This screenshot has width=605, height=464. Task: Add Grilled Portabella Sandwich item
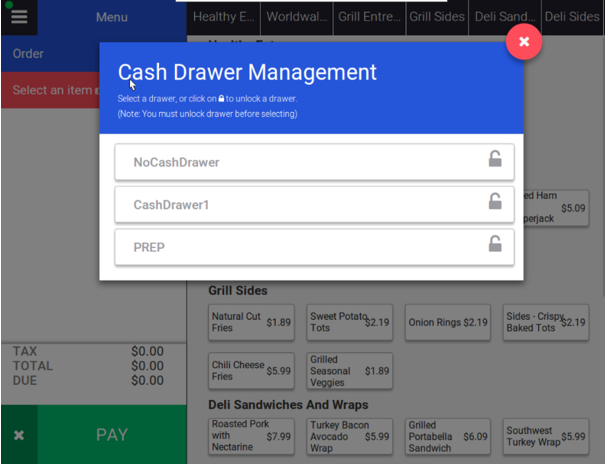pos(448,436)
